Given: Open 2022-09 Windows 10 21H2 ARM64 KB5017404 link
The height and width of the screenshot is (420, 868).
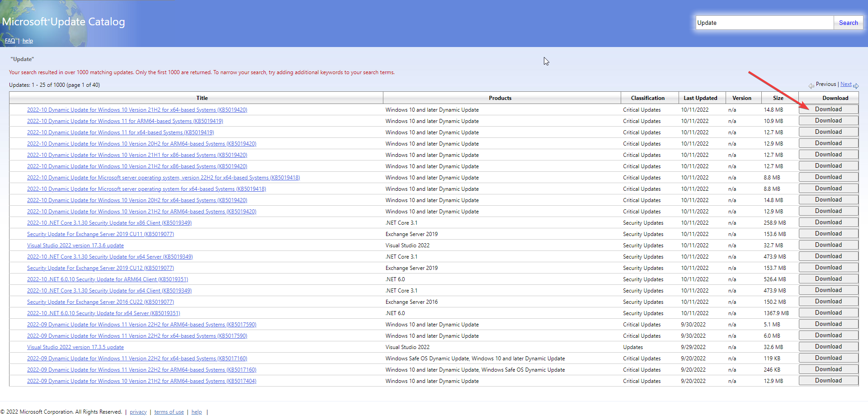Looking at the screenshot, I should [x=142, y=381].
